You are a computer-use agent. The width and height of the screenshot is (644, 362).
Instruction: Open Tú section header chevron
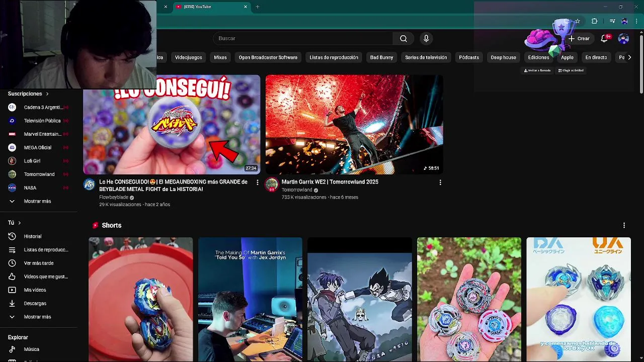20,223
